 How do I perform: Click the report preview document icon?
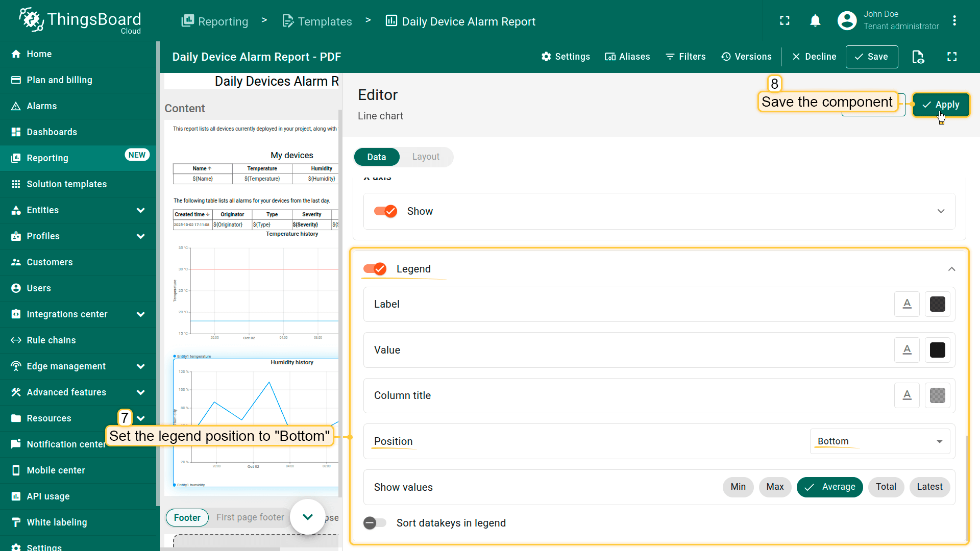[918, 57]
